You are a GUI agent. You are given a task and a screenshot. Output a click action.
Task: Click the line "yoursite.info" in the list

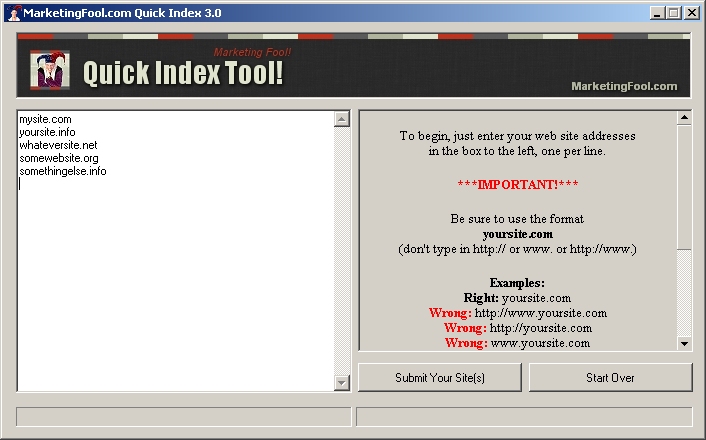(47, 132)
